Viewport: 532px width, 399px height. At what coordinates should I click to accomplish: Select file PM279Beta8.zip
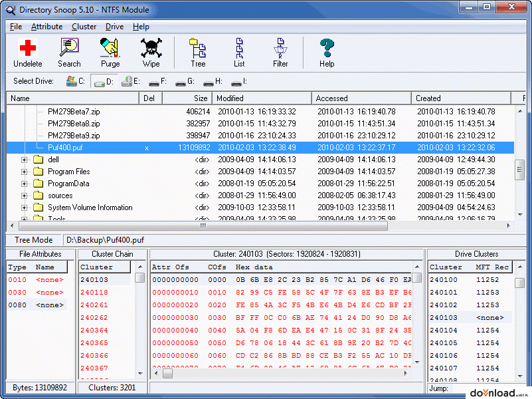[x=74, y=124]
